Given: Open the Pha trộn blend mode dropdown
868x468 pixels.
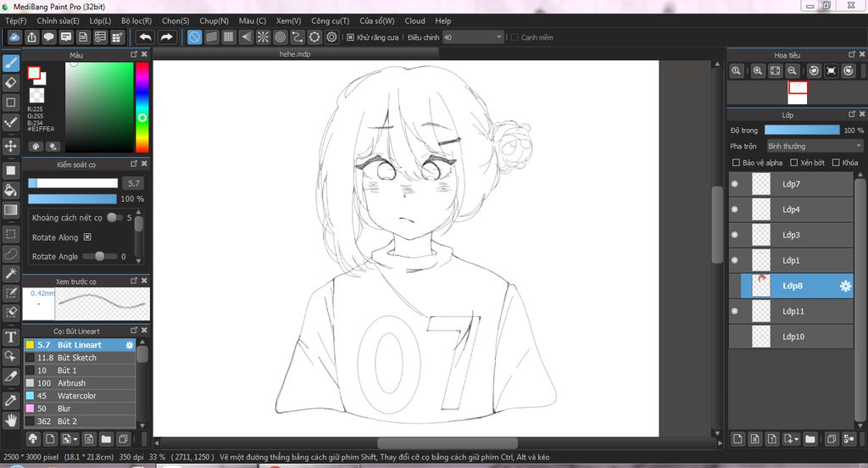Looking at the screenshot, I should [x=815, y=146].
